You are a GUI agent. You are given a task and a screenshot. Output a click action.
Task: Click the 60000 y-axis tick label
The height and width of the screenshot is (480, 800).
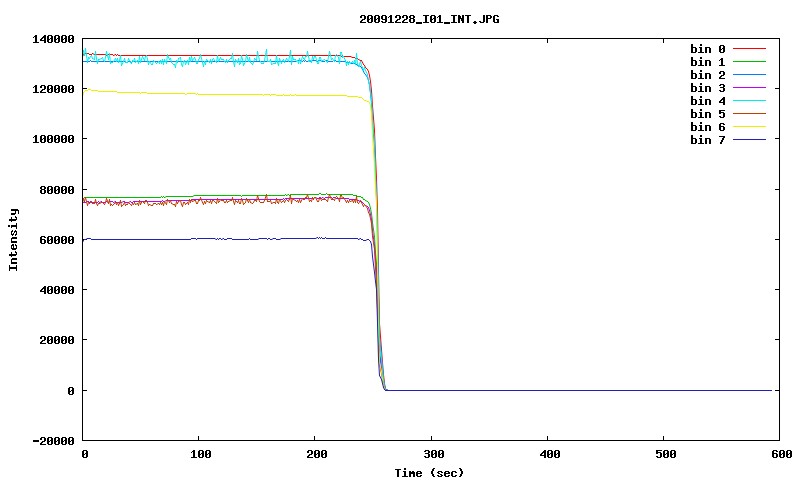tap(57, 240)
